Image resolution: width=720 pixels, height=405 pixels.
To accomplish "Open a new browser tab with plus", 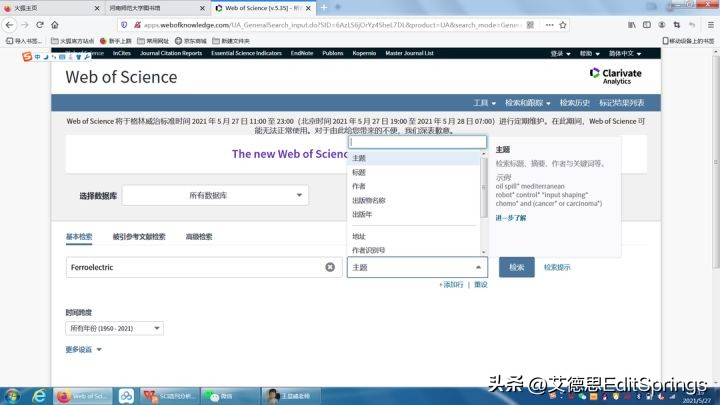I will [324, 8].
